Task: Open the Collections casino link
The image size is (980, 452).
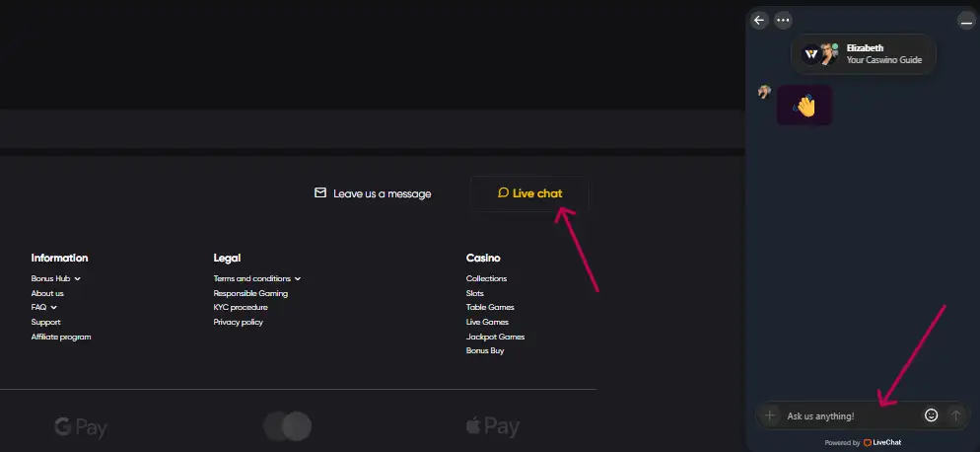Action: [x=486, y=278]
